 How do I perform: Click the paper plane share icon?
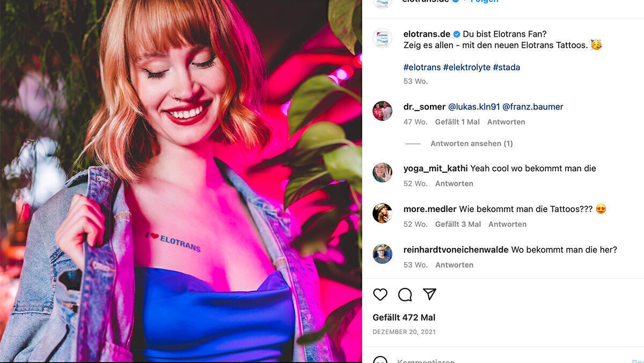pos(429,294)
